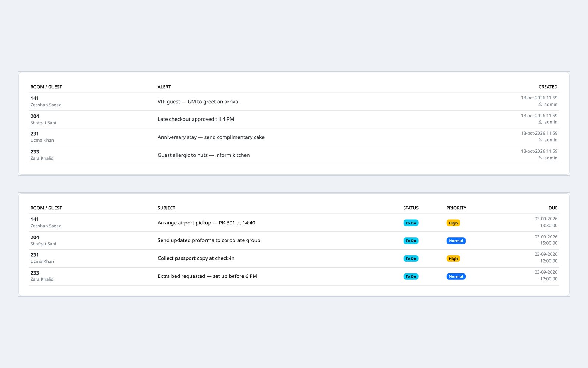The image size is (588, 368).
Task: Click the due time 15:00:00
Action: pos(549,243)
